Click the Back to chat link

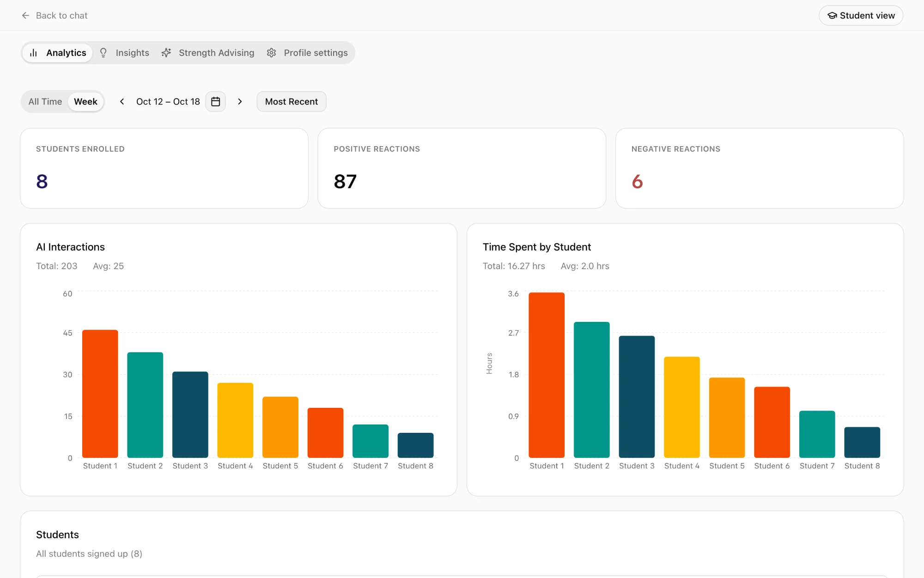click(55, 15)
